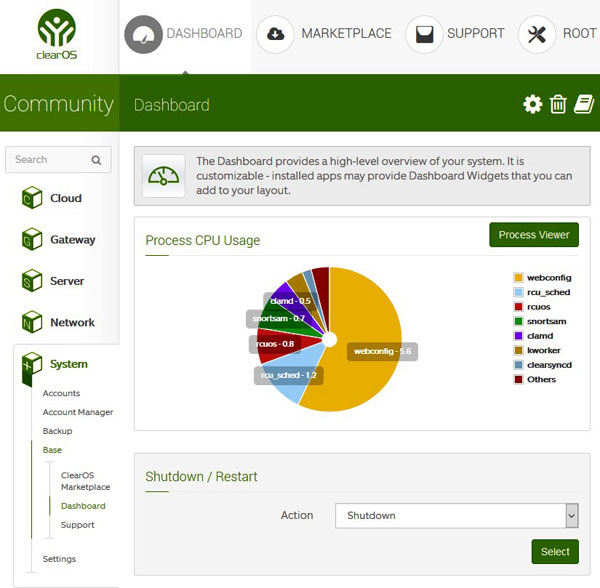Click the ClearOS logo
Viewport: 600px width, 588px height.
pos(57,34)
